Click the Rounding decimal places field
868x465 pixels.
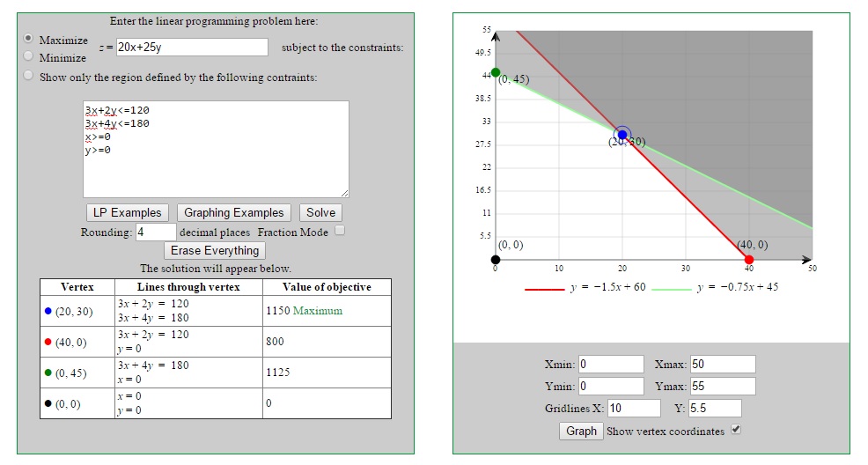(155, 232)
